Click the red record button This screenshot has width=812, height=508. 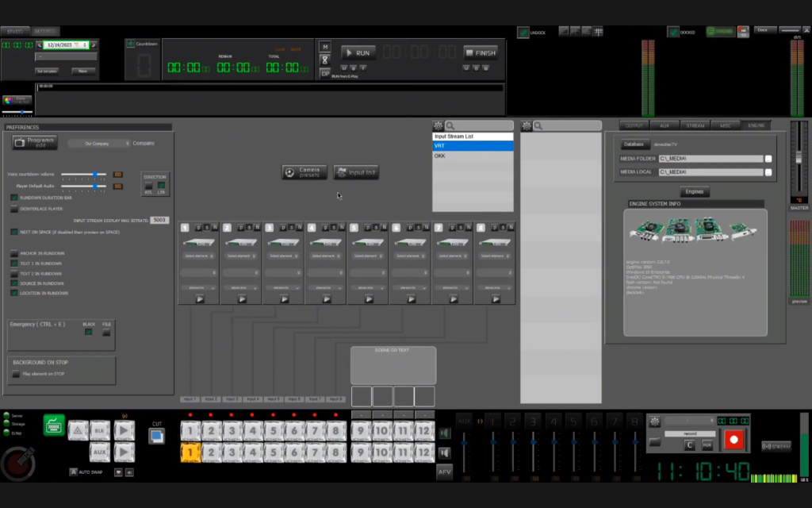(733, 440)
